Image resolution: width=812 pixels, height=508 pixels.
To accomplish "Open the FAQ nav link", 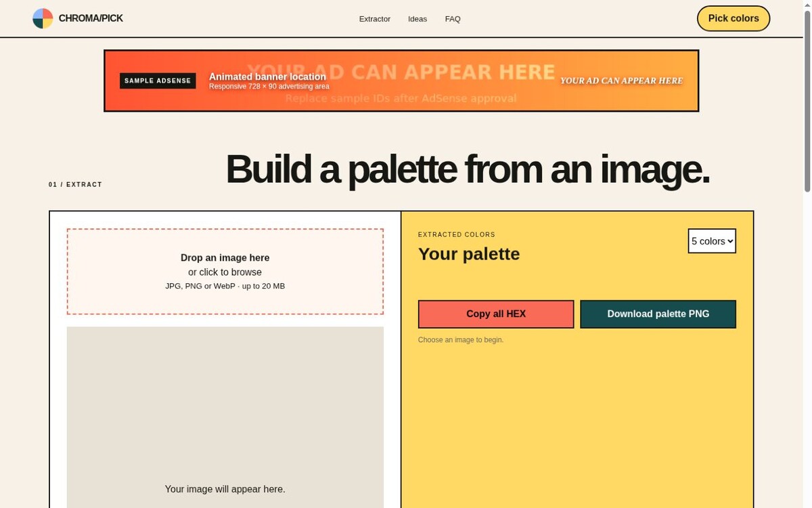I will 453,19.
